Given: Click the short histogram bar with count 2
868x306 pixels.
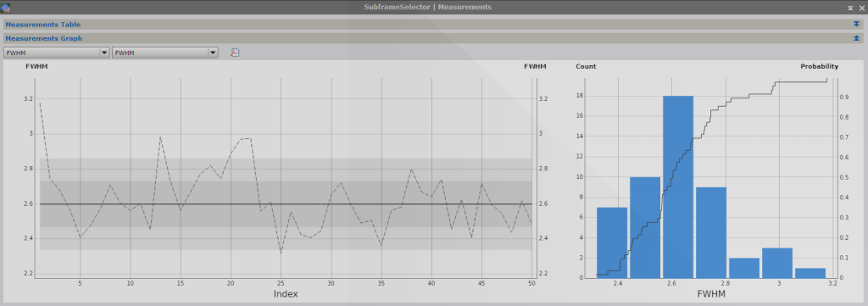Looking at the screenshot, I should 744,268.
